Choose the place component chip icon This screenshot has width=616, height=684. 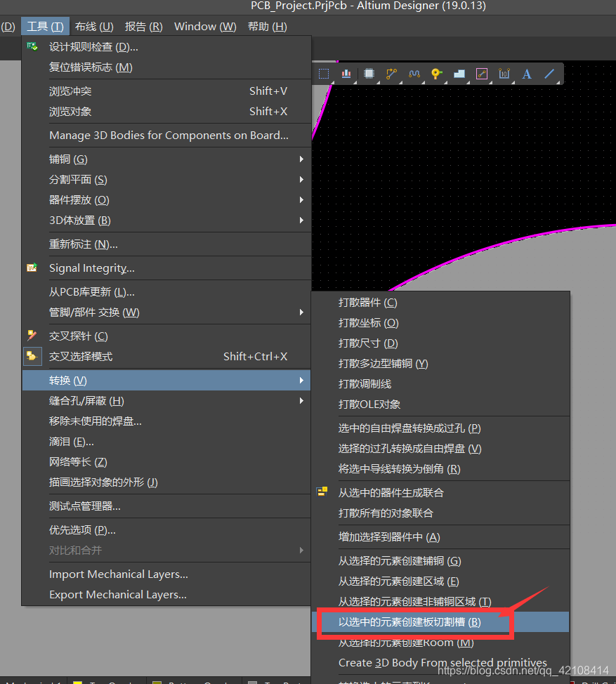click(369, 74)
